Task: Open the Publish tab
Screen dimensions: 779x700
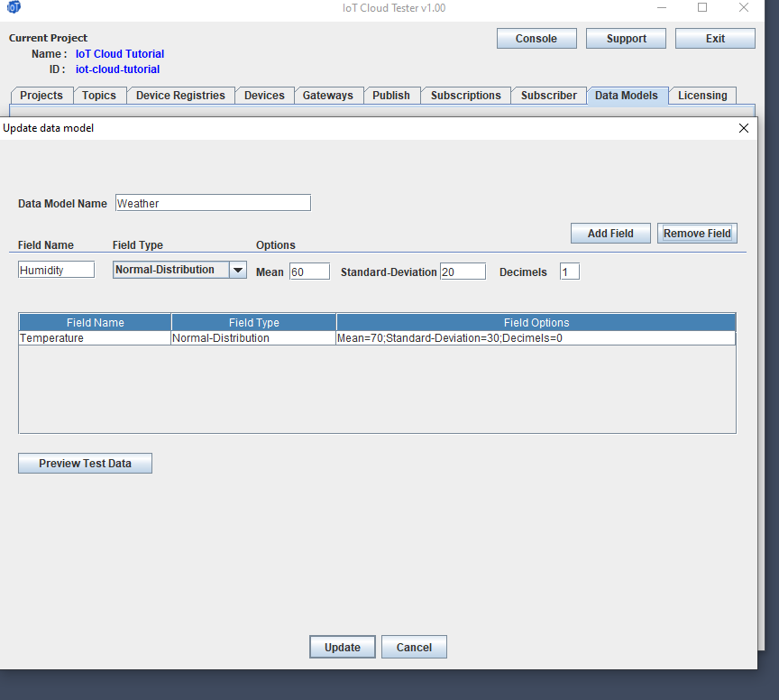Action: coord(391,96)
